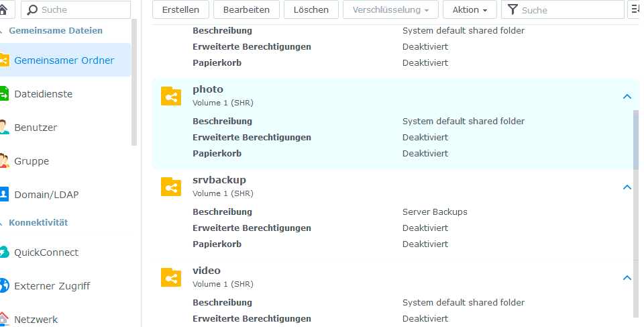Click the Erstellen button
The image size is (644, 327).
pyautogui.click(x=180, y=9)
